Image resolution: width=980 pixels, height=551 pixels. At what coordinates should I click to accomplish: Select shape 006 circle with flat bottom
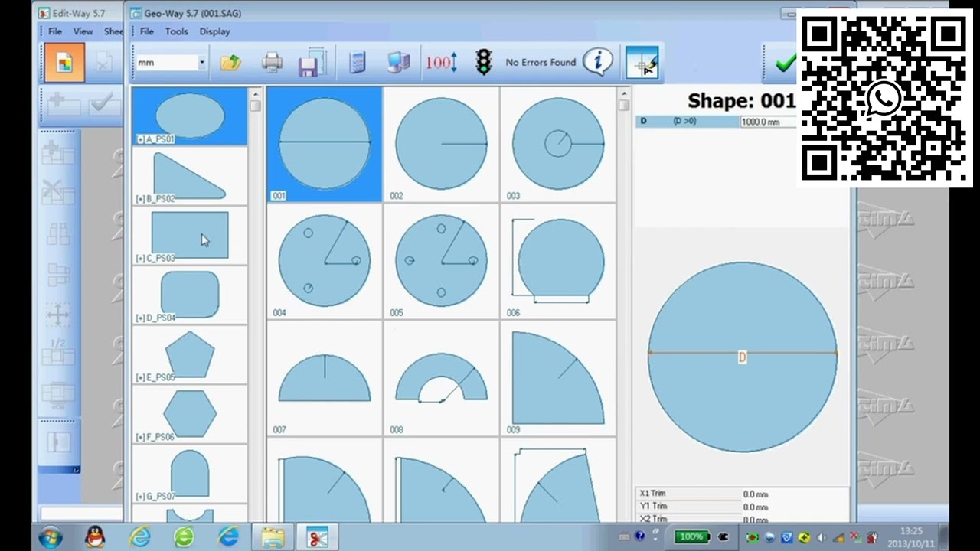coord(558,262)
